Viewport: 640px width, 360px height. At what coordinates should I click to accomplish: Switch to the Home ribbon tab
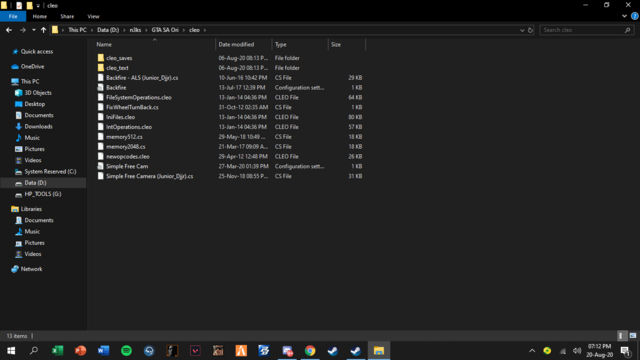coord(40,16)
